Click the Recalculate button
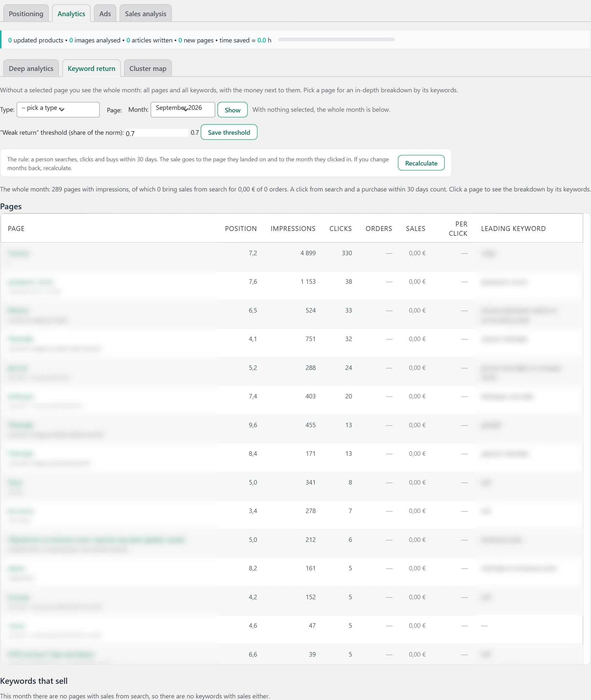This screenshot has width=591, height=700. tap(421, 163)
